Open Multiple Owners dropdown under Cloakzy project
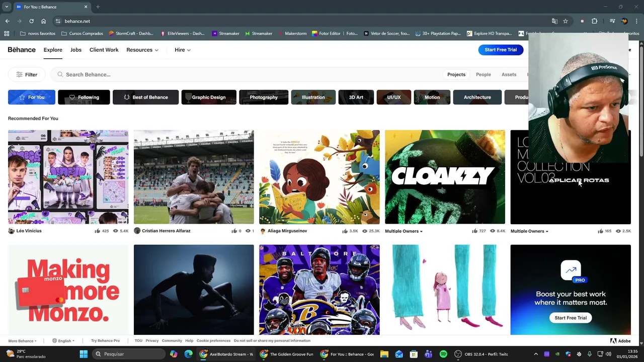The height and width of the screenshot is (362, 644). pyautogui.click(x=404, y=231)
